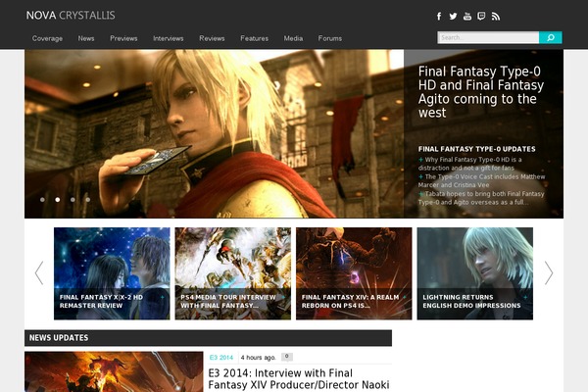Open the Forums menu item
588x392 pixels.
click(330, 38)
